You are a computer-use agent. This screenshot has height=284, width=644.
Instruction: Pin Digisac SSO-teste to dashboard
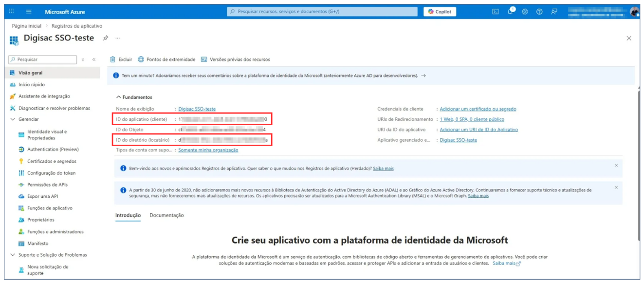click(105, 38)
